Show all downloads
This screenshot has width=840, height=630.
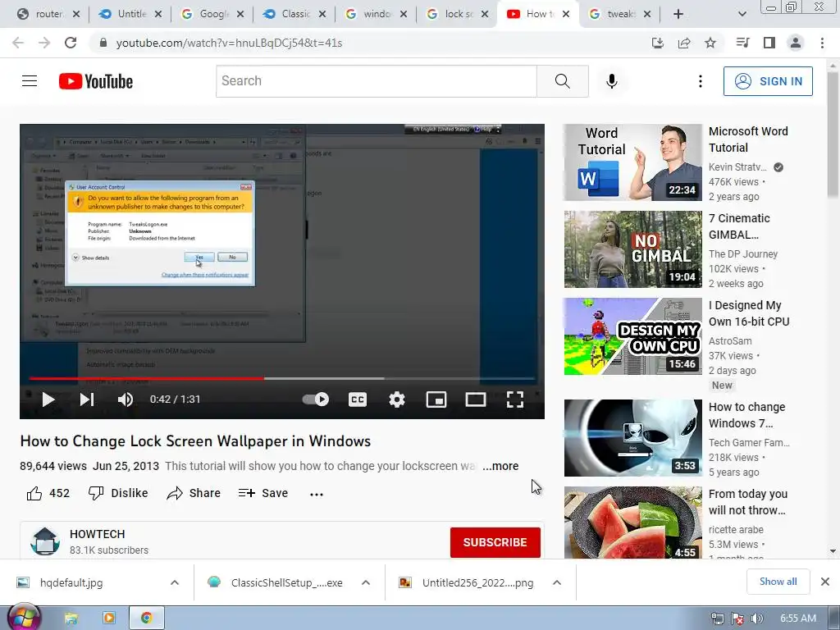coord(778,582)
